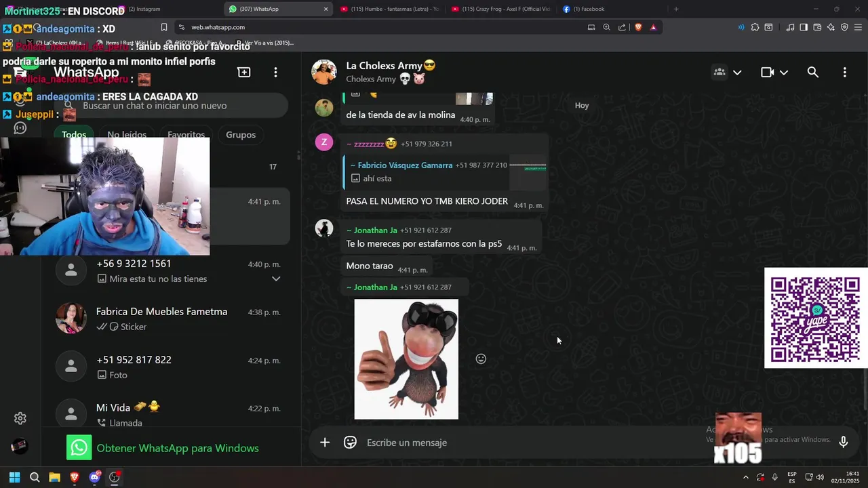This screenshot has width=868, height=488.
Task: Click the music note media control icon
Action: click(x=790, y=27)
